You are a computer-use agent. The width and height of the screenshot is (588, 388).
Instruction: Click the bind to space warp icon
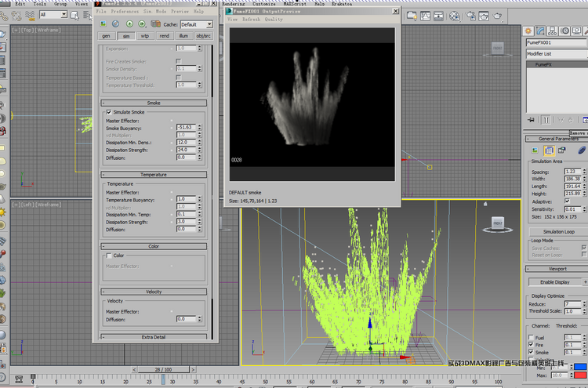30,16
